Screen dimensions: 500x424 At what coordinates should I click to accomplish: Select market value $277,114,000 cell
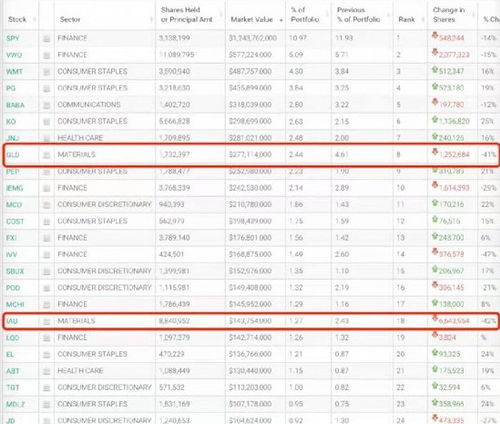250,155
